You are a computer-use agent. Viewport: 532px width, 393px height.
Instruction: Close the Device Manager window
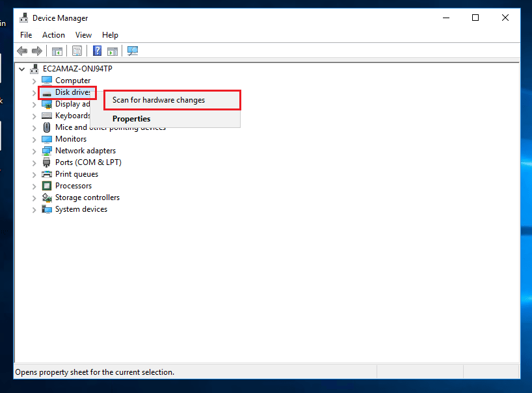tap(505, 18)
